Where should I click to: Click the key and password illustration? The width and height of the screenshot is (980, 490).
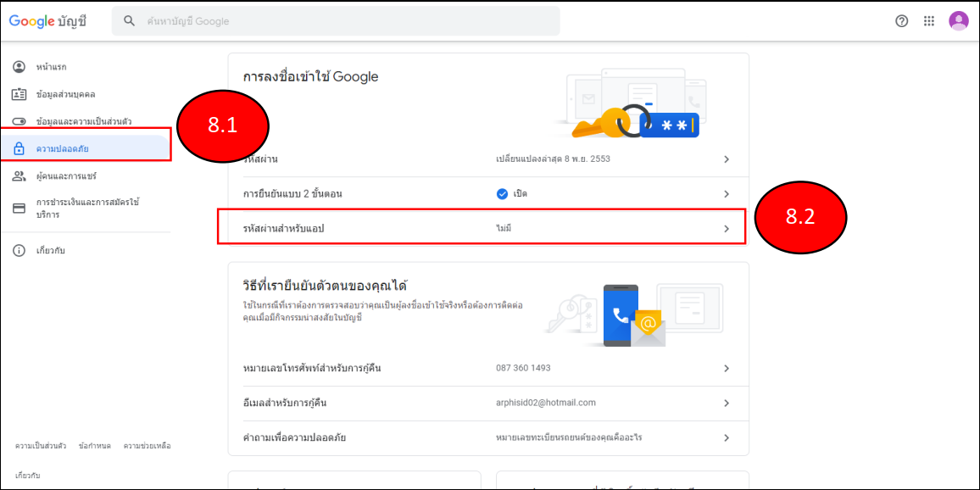pyautogui.click(x=632, y=103)
